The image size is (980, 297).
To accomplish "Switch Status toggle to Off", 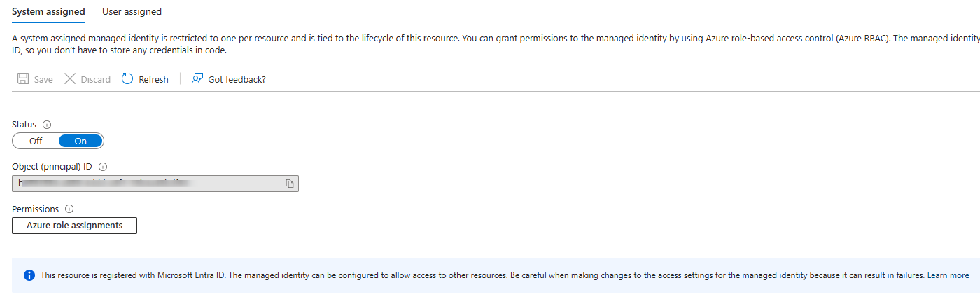I will tap(36, 141).
